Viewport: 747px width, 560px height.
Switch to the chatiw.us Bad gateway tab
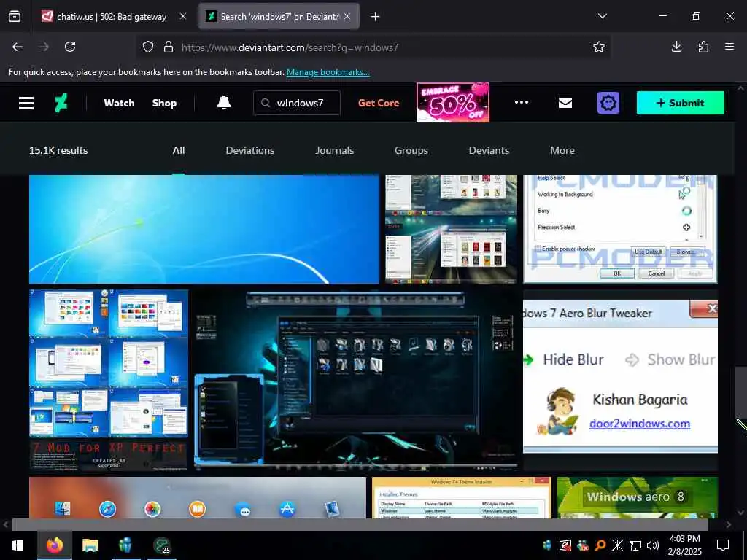[112, 17]
